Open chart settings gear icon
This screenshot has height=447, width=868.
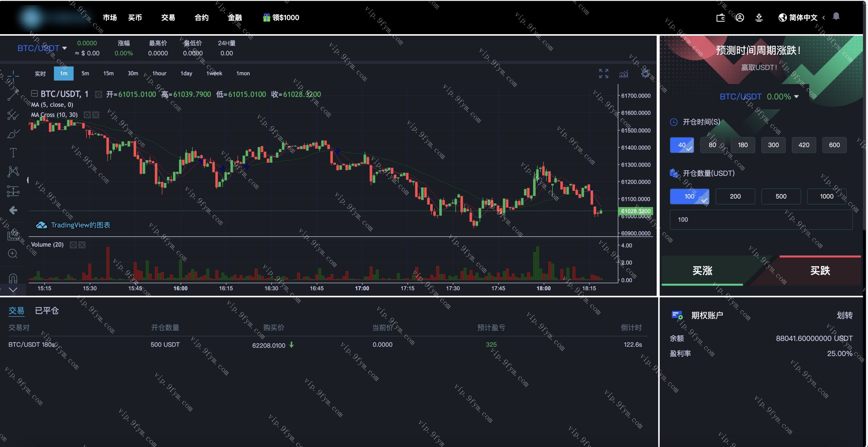click(x=645, y=74)
